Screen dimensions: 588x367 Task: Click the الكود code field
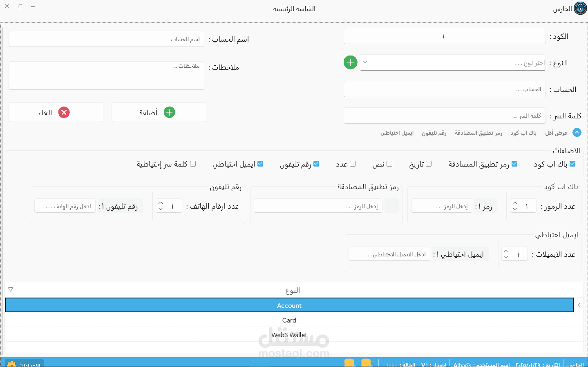pos(445,36)
